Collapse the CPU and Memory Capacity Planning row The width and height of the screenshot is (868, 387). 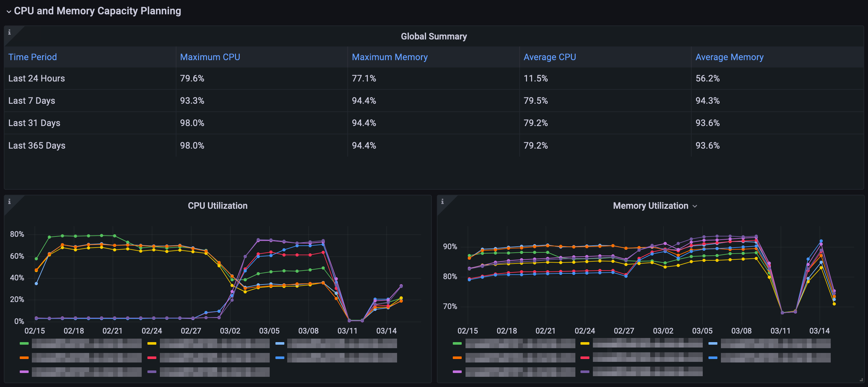click(9, 11)
